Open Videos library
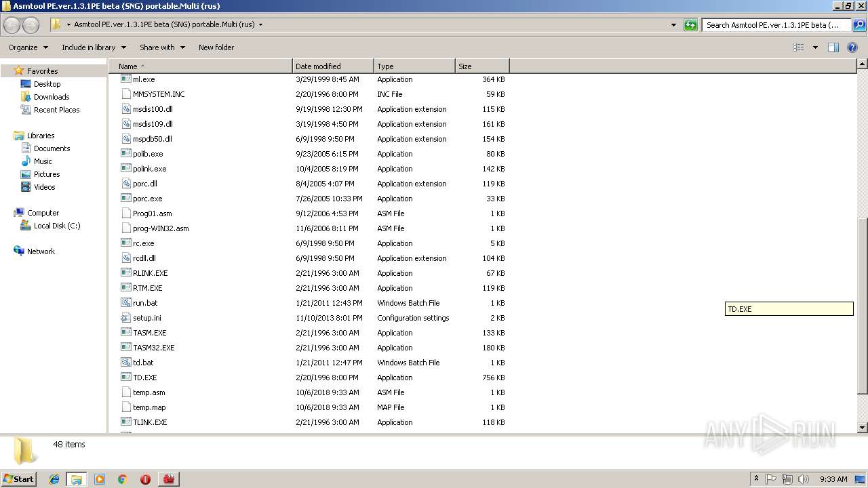The image size is (868, 488). point(44,187)
